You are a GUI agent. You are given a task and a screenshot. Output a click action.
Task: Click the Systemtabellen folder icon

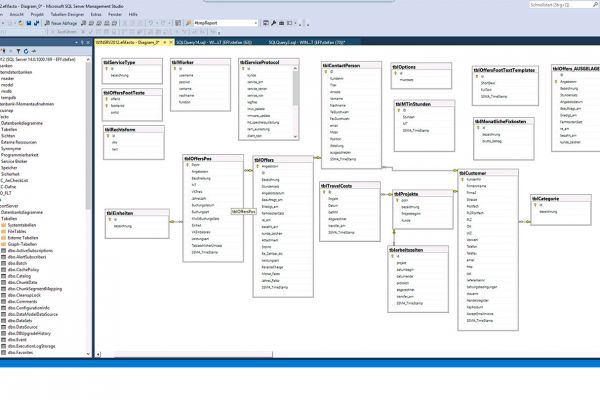[x=4, y=225]
